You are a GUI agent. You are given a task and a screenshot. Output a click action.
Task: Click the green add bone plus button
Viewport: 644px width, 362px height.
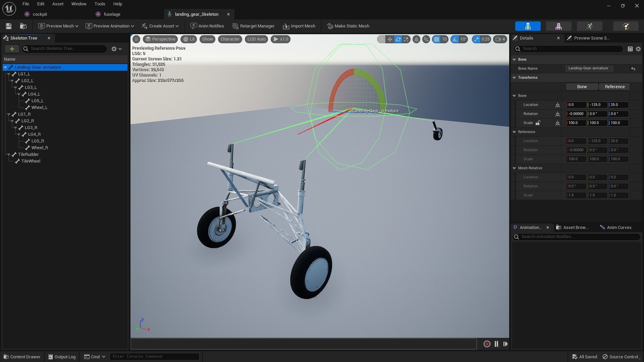click(12, 49)
